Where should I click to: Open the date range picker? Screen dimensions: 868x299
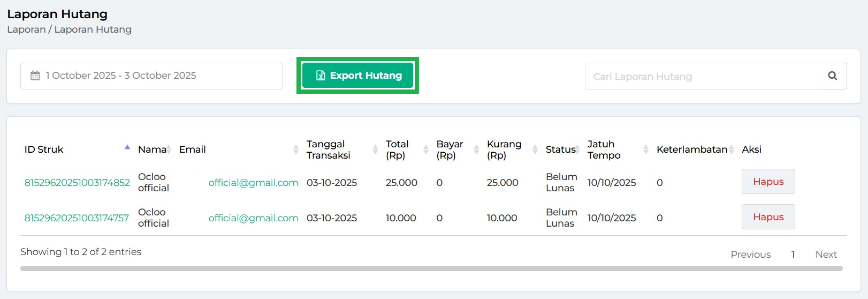pyautogui.click(x=151, y=76)
